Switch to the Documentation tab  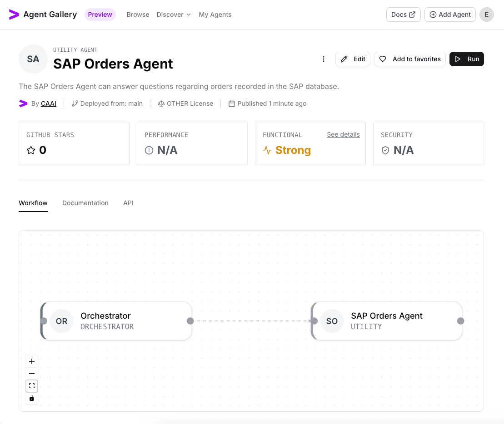click(x=85, y=203)
